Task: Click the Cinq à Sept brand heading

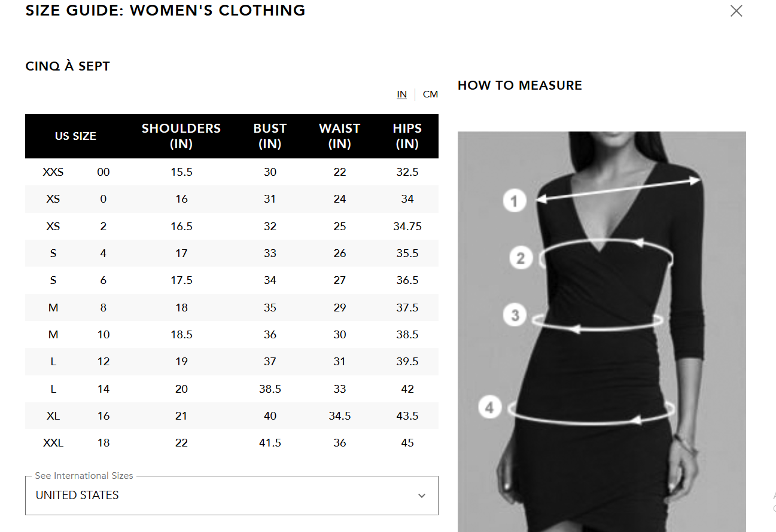Action: coord(68,66)
